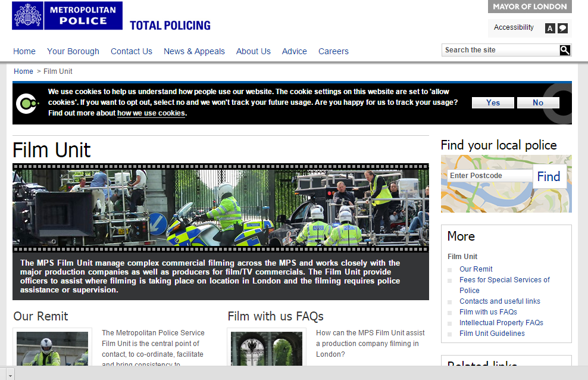This screenshot has height=380, width=588.
Task: Click the accessibility text size 'A' icon
Action: 550,28
